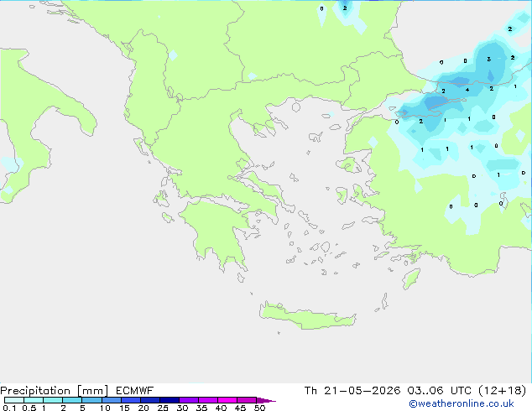Select the 30–35 mm purple legend swatch
This screenshot has width=532, height=411.
(x=189, y=400)
